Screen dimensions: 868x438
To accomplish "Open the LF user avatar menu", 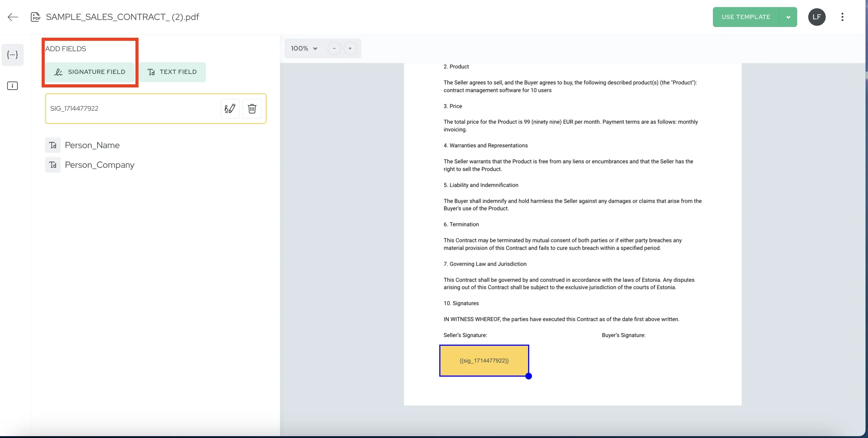I will click(817, 17).
